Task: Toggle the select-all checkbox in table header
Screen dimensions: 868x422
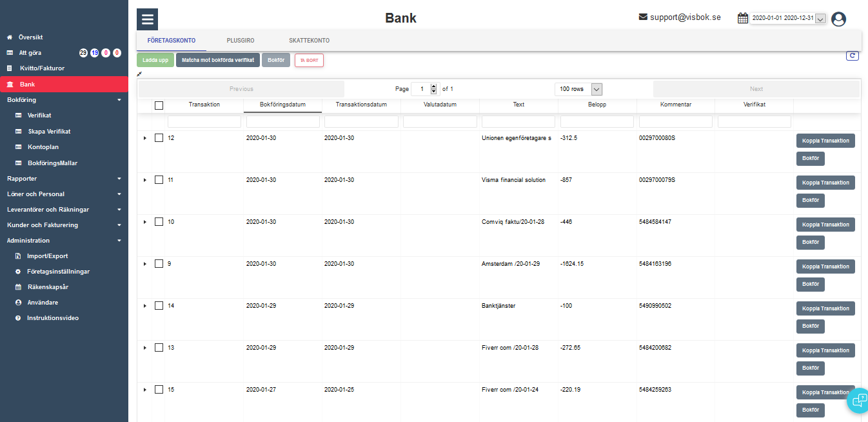Action: point(159,105)
